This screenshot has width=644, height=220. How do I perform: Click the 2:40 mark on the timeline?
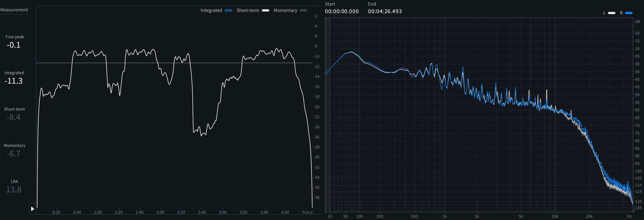tap(202, 212)
